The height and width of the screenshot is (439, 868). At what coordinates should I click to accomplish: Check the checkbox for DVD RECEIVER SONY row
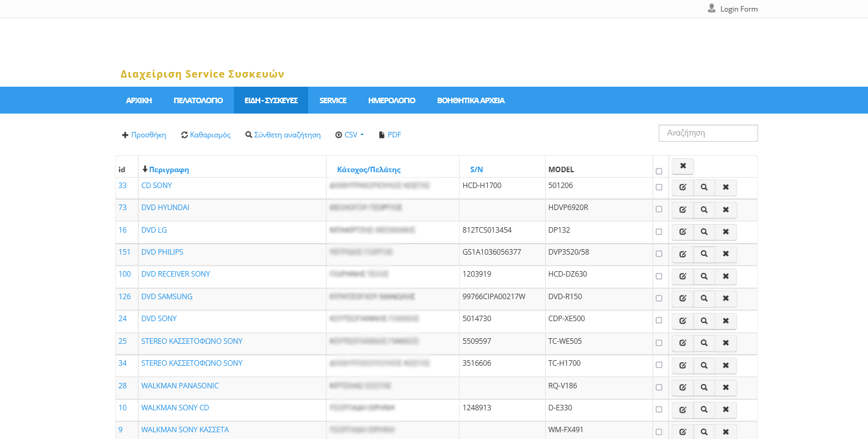[x=659, y=276]
